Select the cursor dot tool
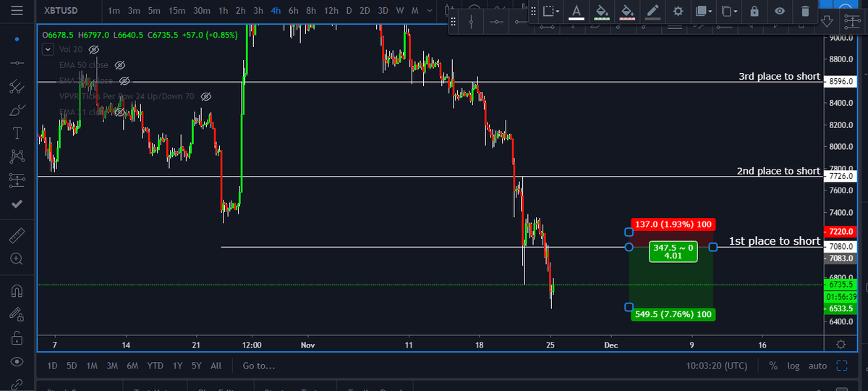The width and height of the screenshot is (868, 391). (17, 38)
